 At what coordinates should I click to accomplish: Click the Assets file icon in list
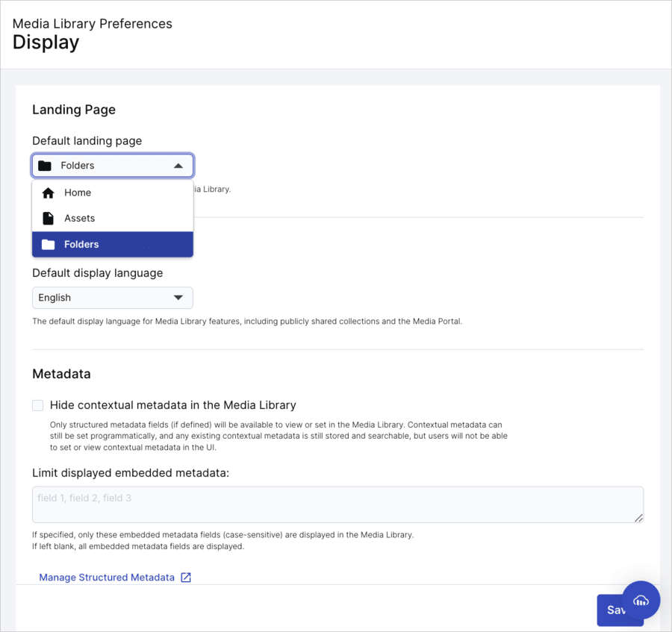pyautogui.click(x=49, y=219)
